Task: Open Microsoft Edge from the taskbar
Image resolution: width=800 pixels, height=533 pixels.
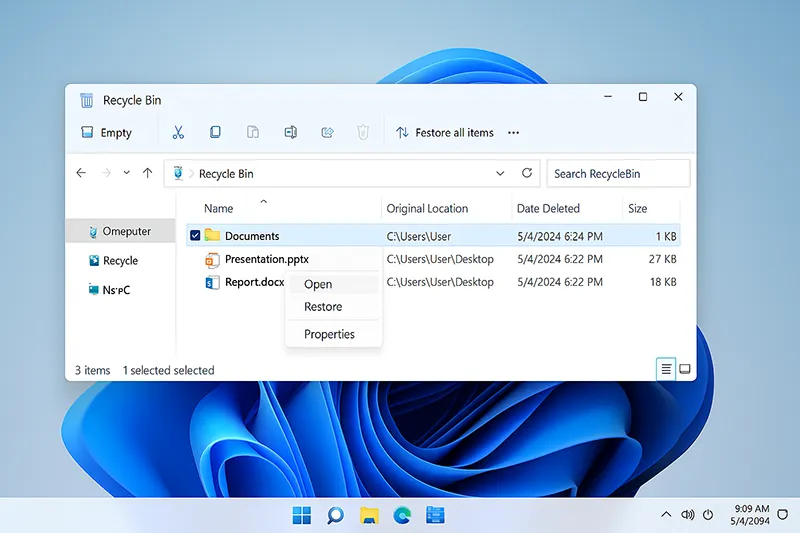Action: (x=402, y=515)
